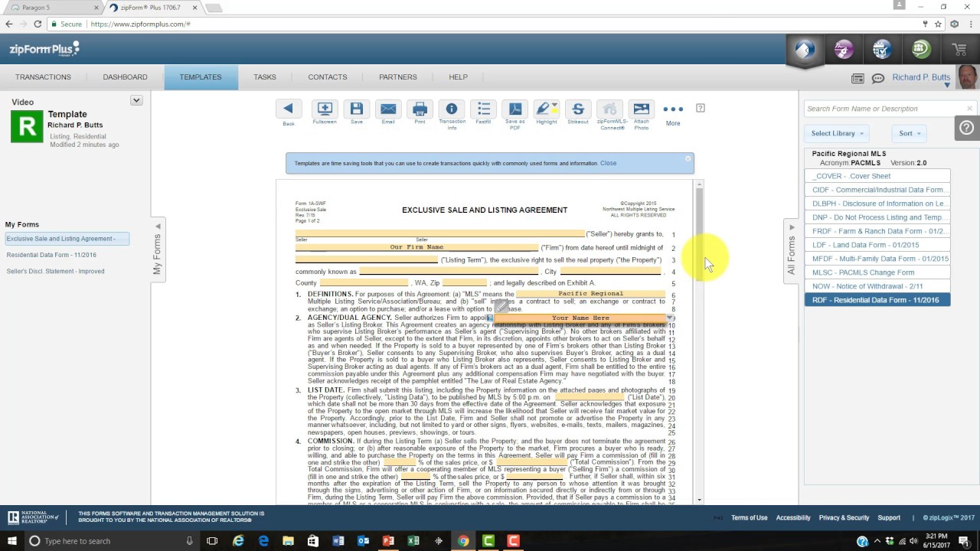Go to the Transactions tab
980x551 pixels.
point(43,77)
